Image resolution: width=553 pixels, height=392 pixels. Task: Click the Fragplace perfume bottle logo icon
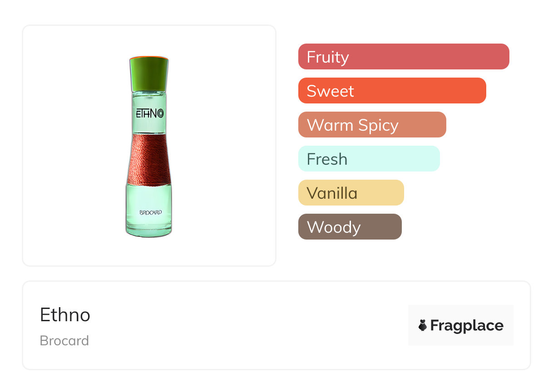(x=423, y=325)
